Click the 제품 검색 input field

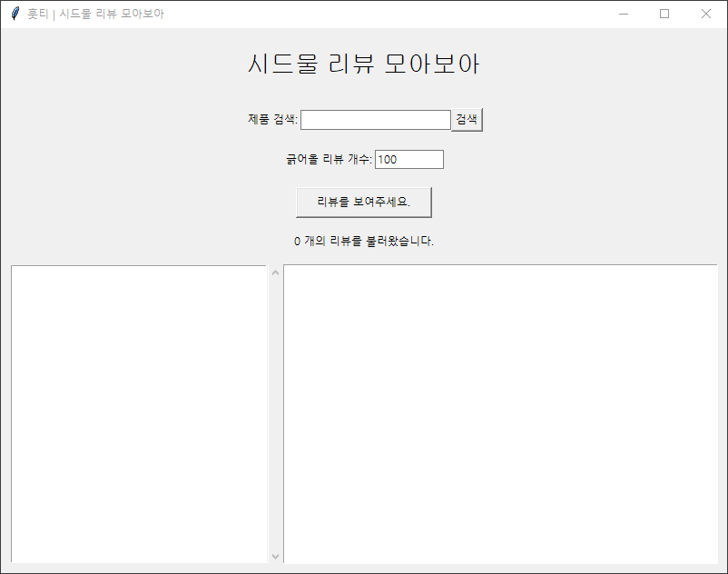point(376,120)
